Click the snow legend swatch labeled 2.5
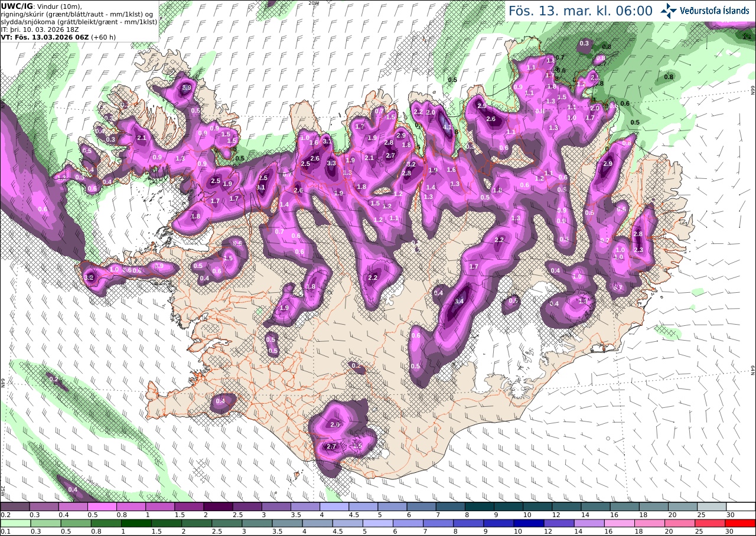This screenshot has height=536, width=756. 247,506
